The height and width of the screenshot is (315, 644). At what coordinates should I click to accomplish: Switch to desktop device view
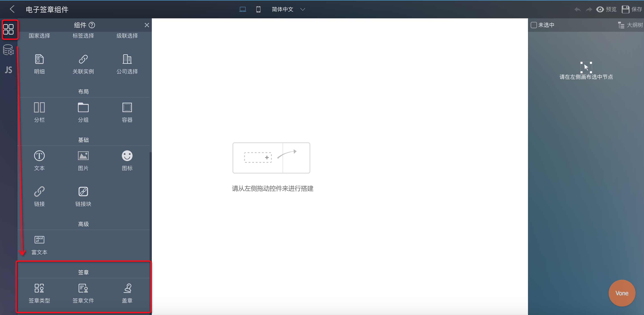(x=243, y=9)
